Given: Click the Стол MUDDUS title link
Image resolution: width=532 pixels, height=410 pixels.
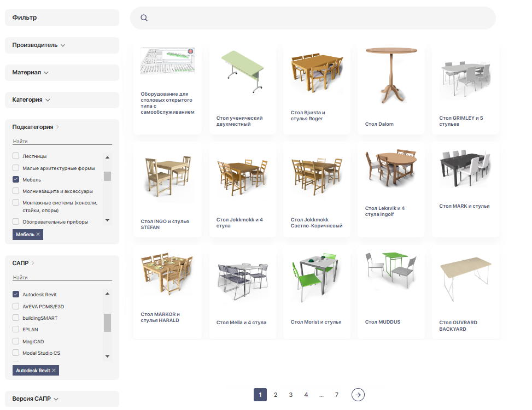Looking at the screenshot, I should click(383, 322).
